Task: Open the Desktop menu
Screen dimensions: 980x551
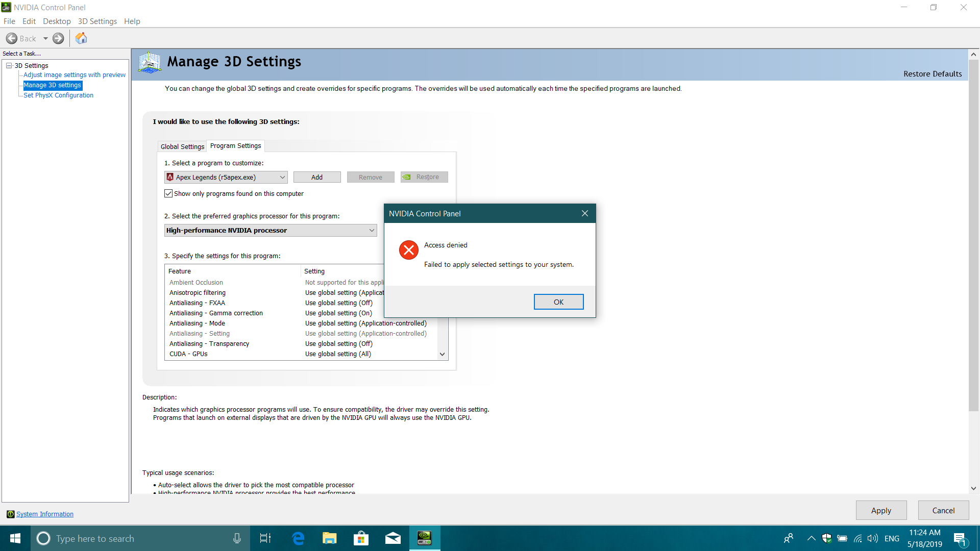Action: click(57, 21)
